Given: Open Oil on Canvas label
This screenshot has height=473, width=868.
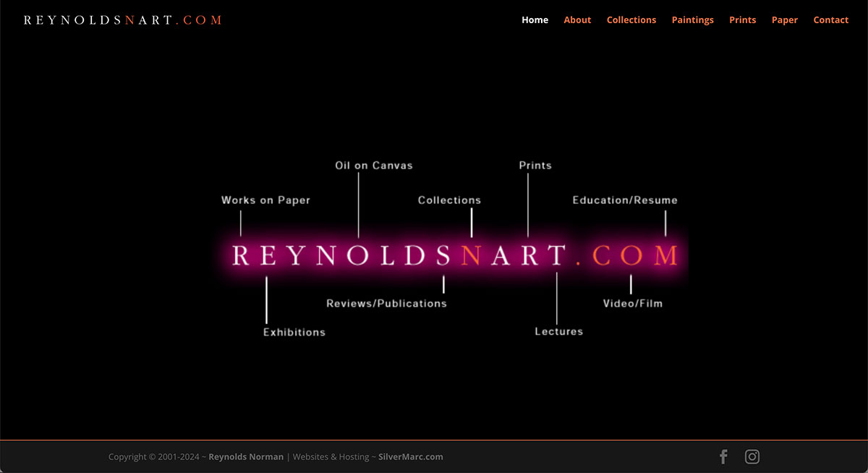Looking at the screenshot, I should [374, 166].
